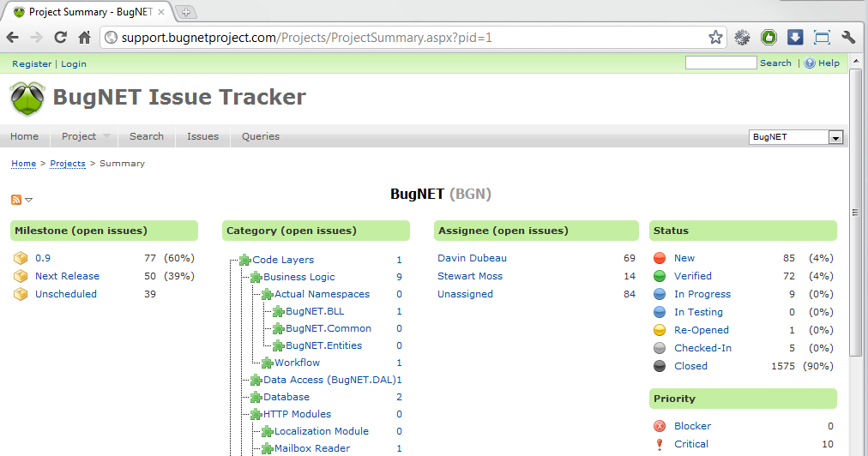Click the BugNET bug logo
Screen dimensions: 868x456
coord(27,99)
